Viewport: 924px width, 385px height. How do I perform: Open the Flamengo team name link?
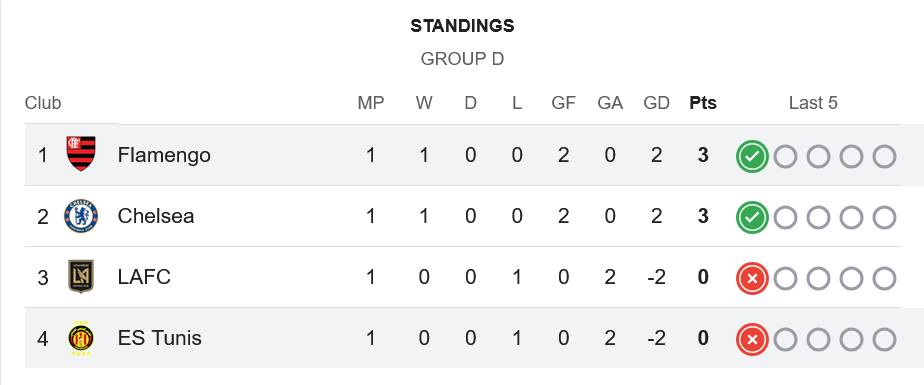[x=164, y=155]
